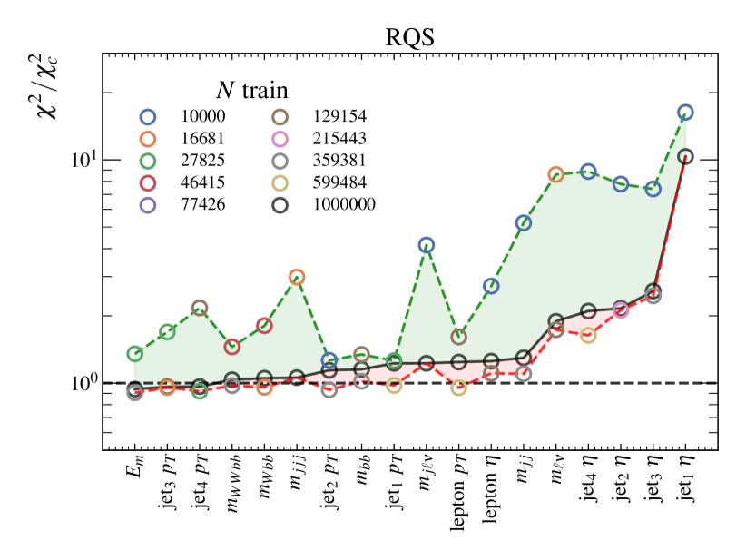Click the topmost blue data point above jet1 η
This screenshot has height=560, width=746.
[685, 113]
